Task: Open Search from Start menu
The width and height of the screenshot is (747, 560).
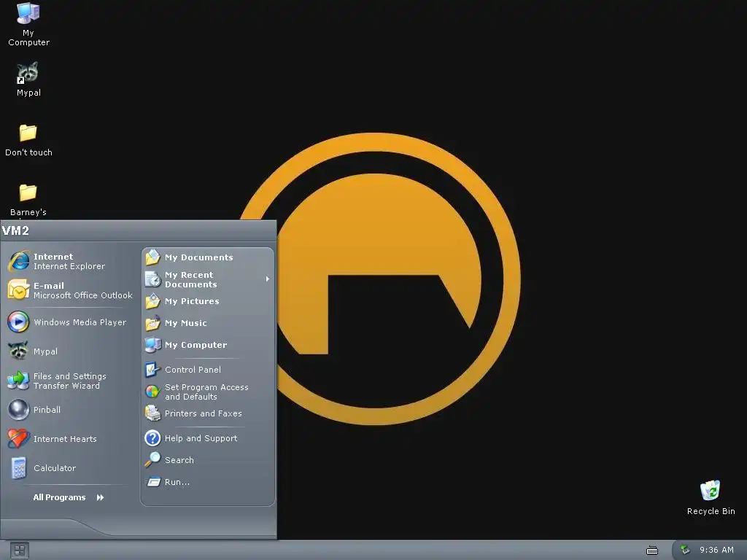Action: (208, 461)
